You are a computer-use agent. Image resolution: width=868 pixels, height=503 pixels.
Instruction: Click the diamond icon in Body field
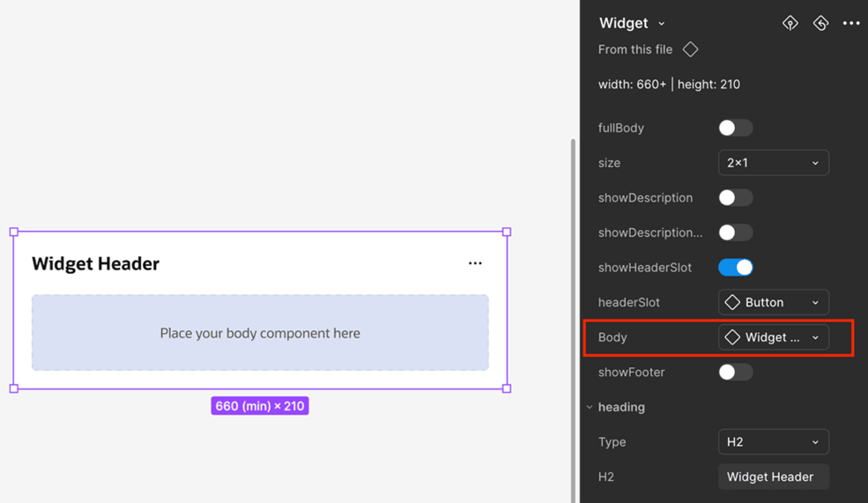click(732, 337)
